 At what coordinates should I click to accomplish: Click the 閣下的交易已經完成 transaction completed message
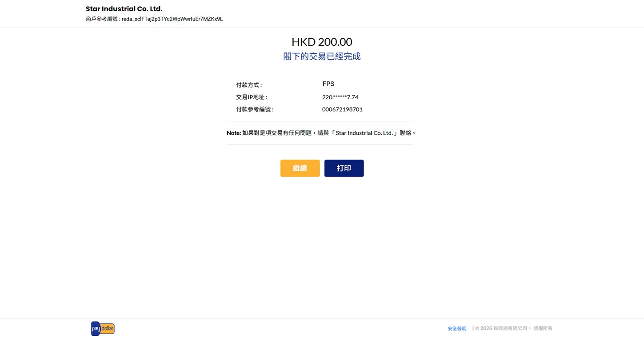point(322,56)
